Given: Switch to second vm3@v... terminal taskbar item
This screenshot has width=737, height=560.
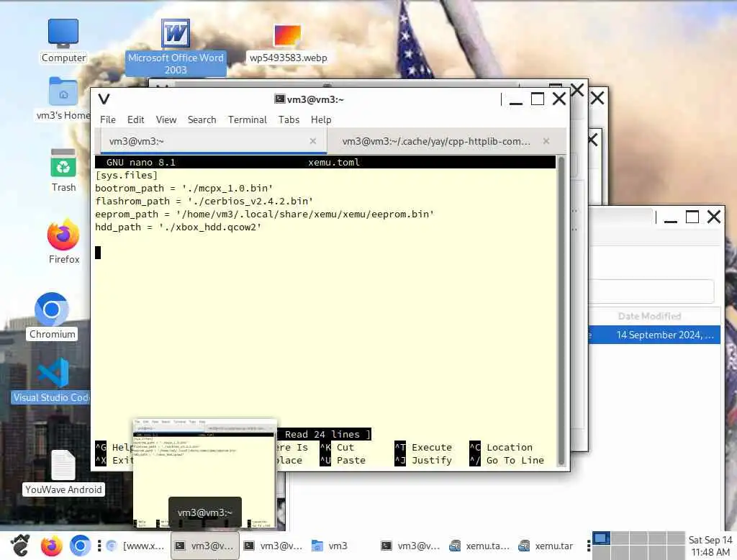Looking at the screenshot, I should click(x=274, y=546).
